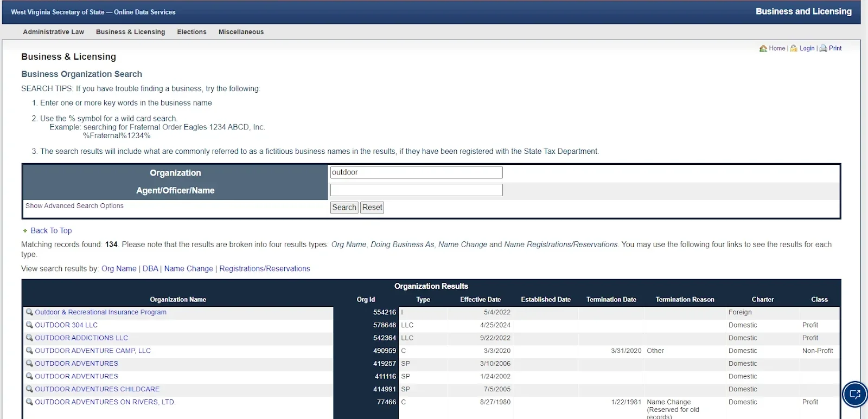This screenshot has width=868, height=419.
Task: Click the Business and Licensing banner title
Action: click(803, 11)
